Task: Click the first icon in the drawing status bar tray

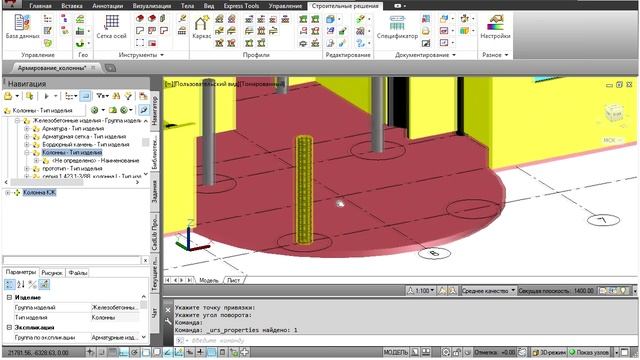Action: click(603, 291)
